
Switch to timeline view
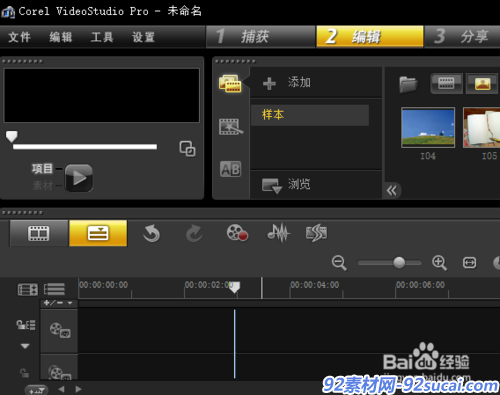tap(98, 233)
